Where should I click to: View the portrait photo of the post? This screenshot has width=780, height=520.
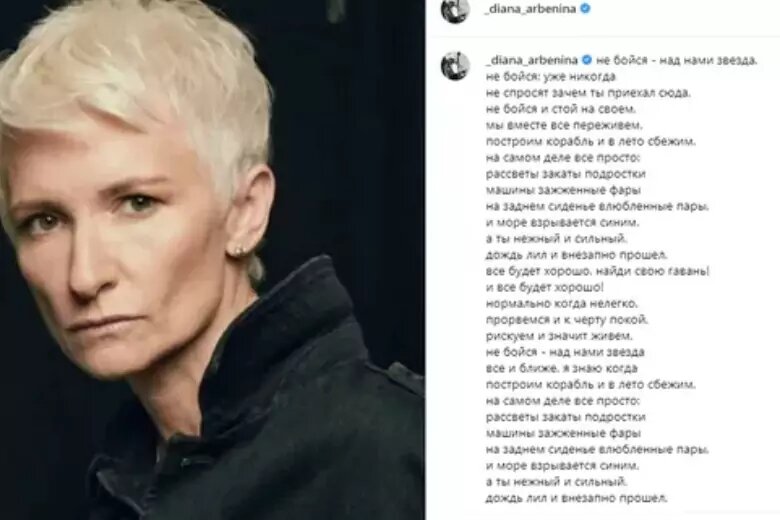point(212,260)
